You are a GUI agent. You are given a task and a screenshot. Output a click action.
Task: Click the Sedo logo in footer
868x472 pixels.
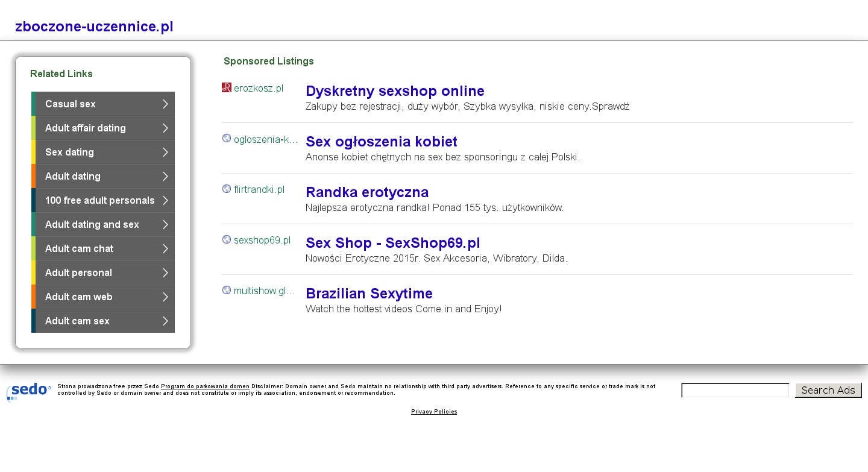click(x=28, y=391)
